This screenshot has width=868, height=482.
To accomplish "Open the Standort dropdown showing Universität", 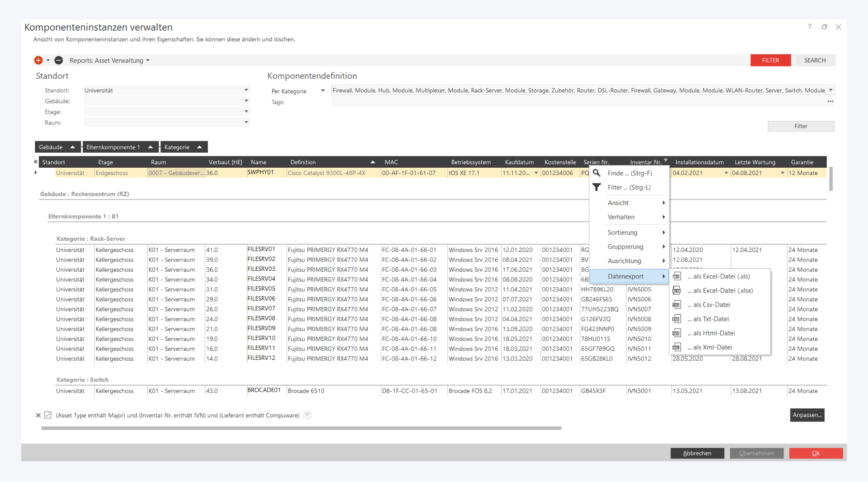I will 246,90.
